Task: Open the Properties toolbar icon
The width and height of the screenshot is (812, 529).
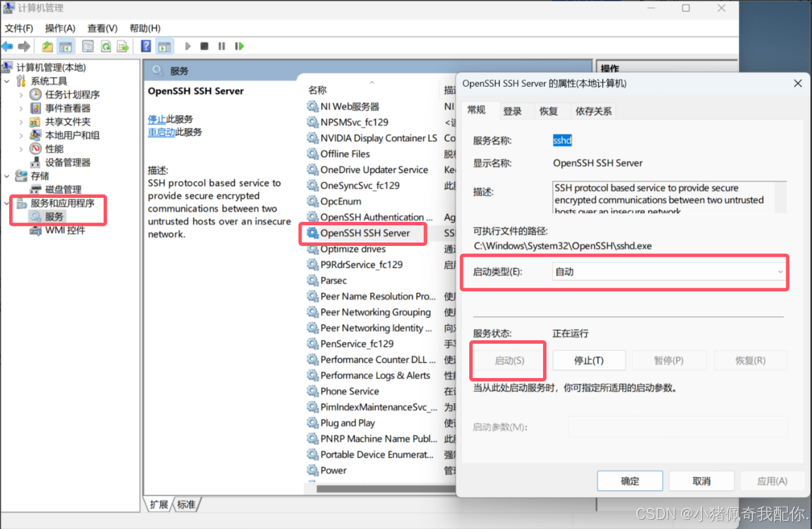Action: pyautogui.click(x=88, y=46)
